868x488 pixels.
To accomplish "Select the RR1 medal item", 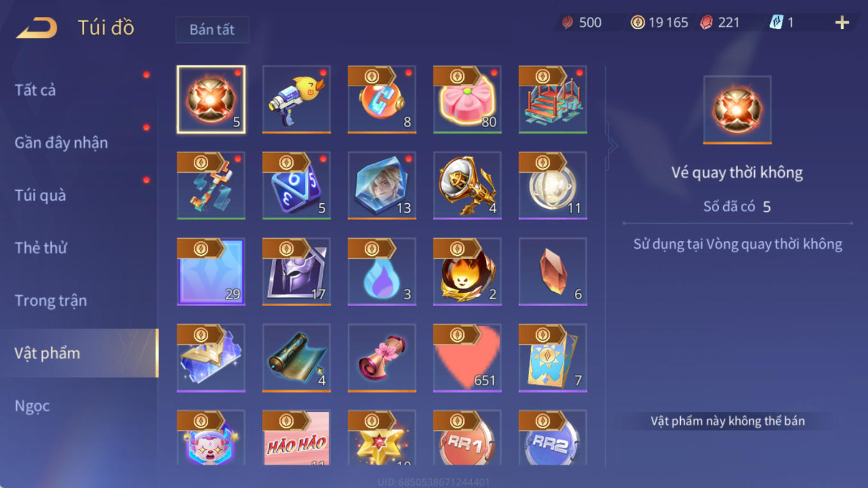I will [x=468, y=437].
